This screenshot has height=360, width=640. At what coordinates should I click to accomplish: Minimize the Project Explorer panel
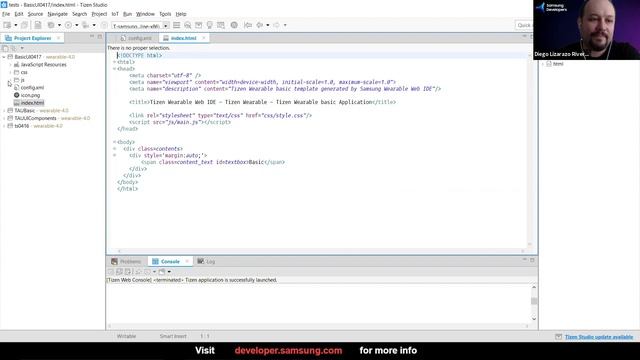coord(92,37)
